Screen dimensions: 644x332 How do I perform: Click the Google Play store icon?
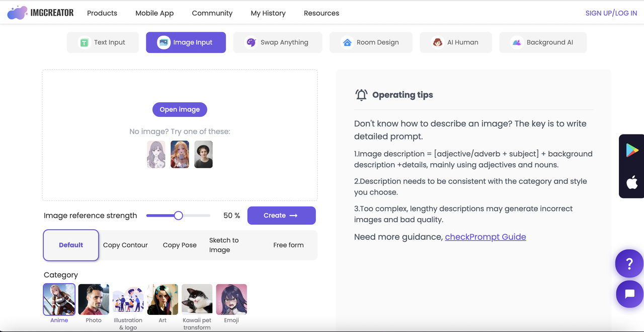click(632, 150)
